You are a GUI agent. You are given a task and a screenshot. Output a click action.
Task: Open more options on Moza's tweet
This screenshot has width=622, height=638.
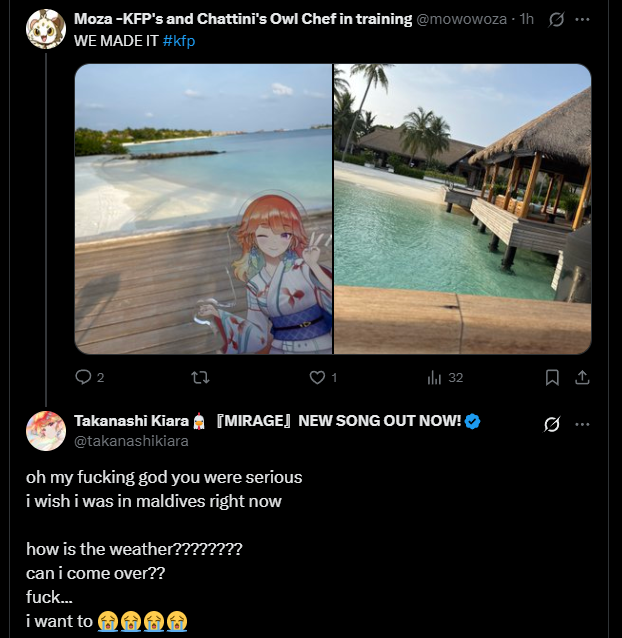582,20
